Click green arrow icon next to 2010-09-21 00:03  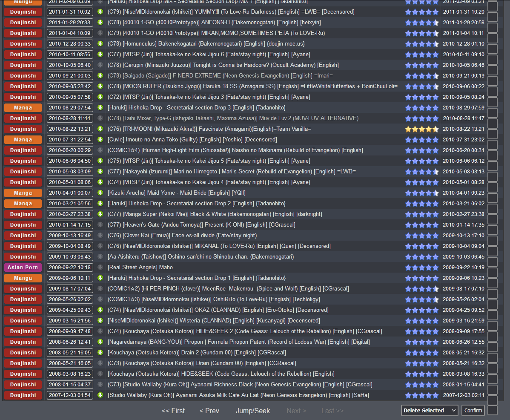click(x=100, y=76)
